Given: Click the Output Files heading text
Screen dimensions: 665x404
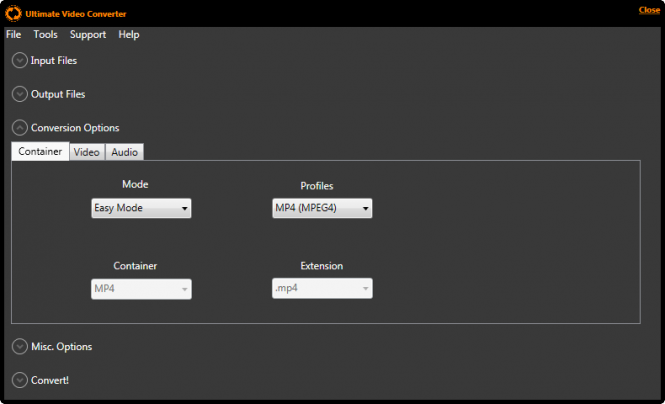Looking at the screenshot, I should click(58, 94).
